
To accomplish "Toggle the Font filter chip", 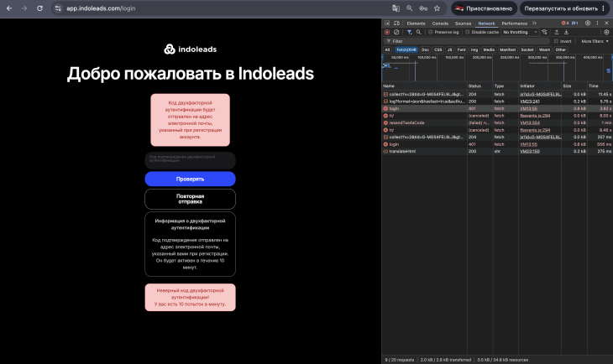I will point(461,49).
